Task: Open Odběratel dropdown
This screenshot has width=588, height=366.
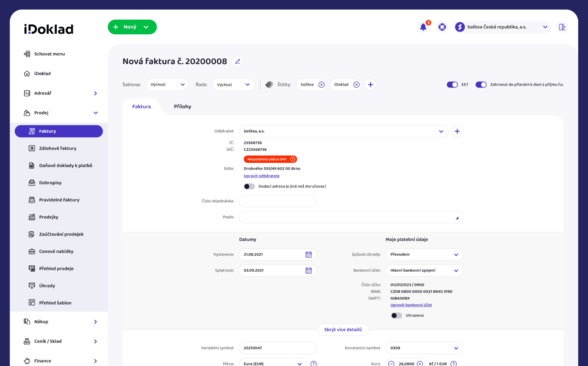Action: coord(344,131)
